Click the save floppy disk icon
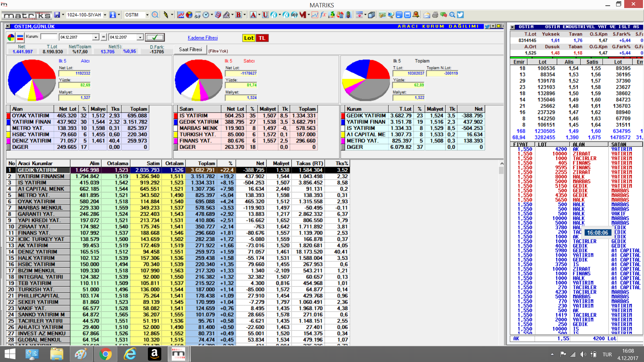644x362 pixels. [57, 15]
